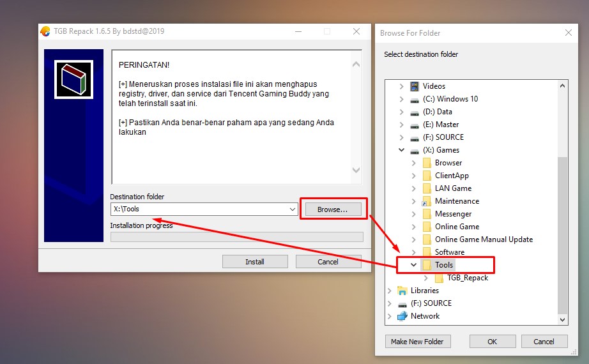Close the Browse For Folder dialog
This screenshot has height=364, width=589.
[x=569, y=33]
